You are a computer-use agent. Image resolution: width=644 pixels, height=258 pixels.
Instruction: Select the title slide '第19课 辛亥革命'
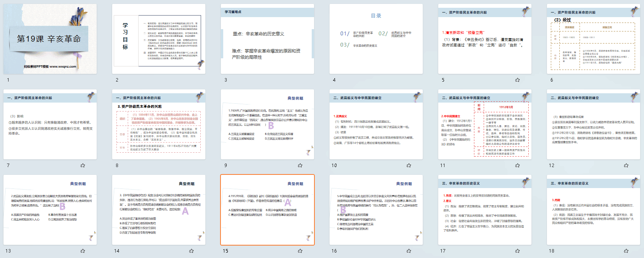(50, 39)
